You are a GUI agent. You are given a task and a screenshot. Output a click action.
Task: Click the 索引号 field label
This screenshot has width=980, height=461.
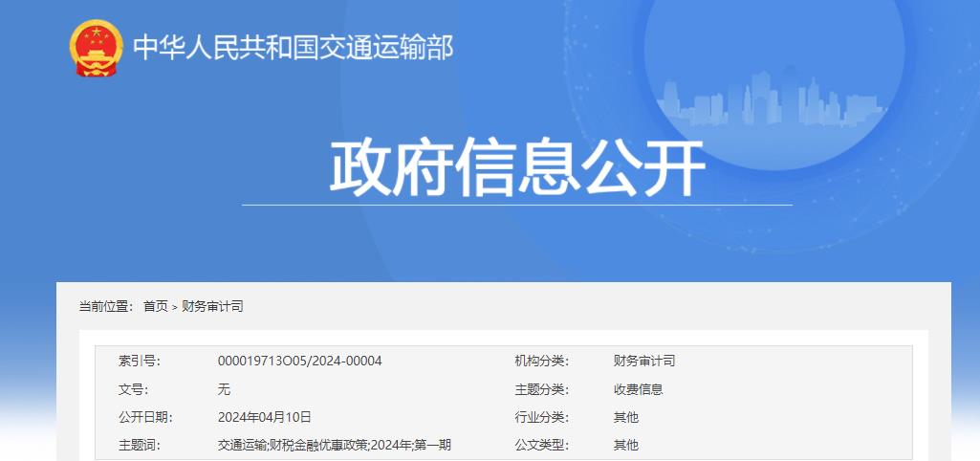coord(139,361)
